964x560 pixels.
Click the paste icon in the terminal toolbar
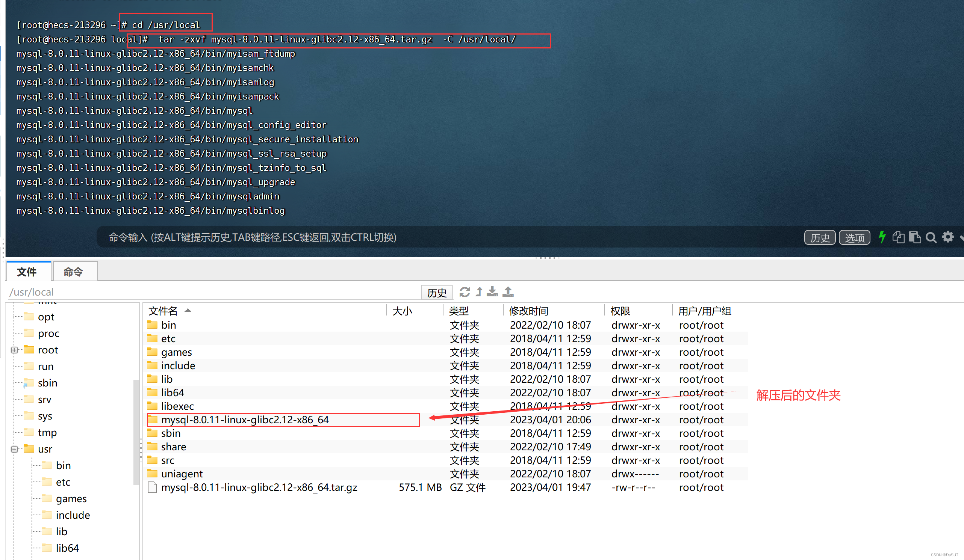[915, 237]
